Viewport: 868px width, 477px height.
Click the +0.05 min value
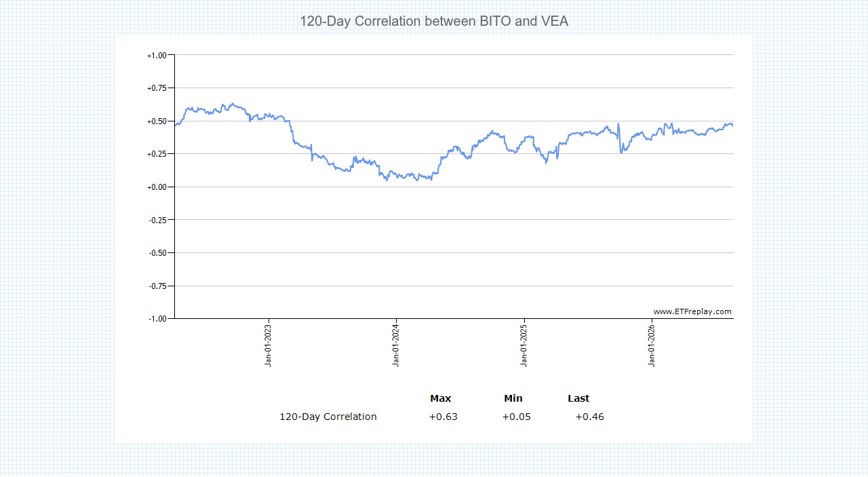(517, 417)
